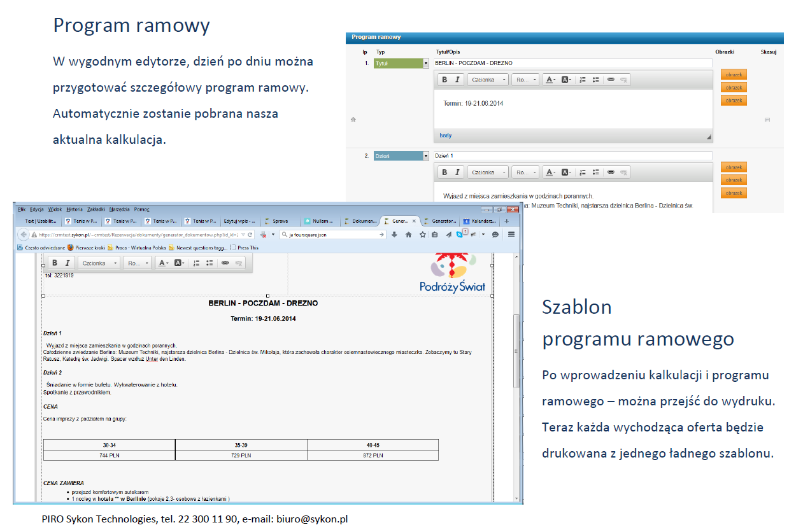This screenshot has width=810, height=532.
Task: Open background color picker in Tytuł row editor
Action: click(x=566, y=80)
